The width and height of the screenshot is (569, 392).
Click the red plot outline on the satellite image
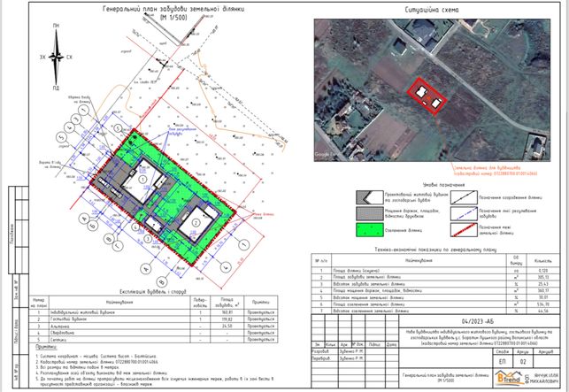tap(427, 96)
